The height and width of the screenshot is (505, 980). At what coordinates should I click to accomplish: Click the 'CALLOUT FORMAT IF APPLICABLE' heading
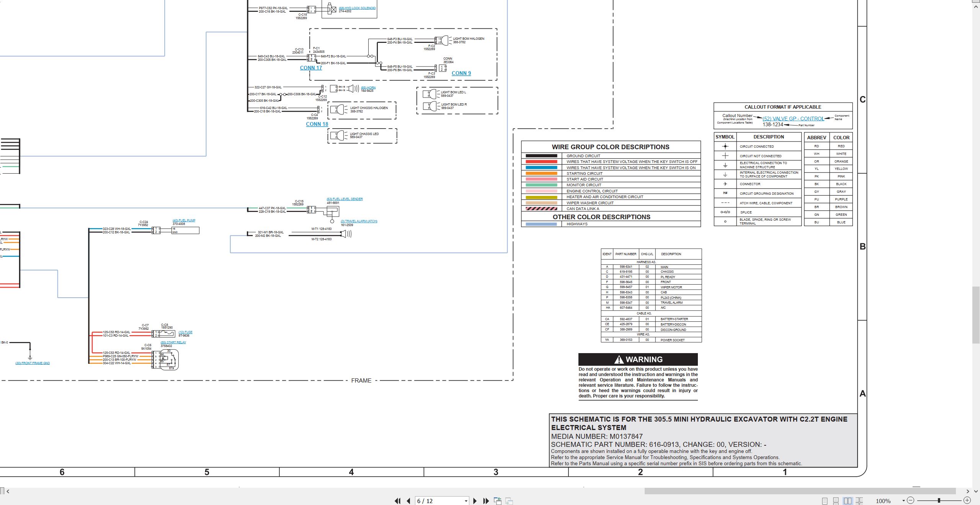pos(783,107)
